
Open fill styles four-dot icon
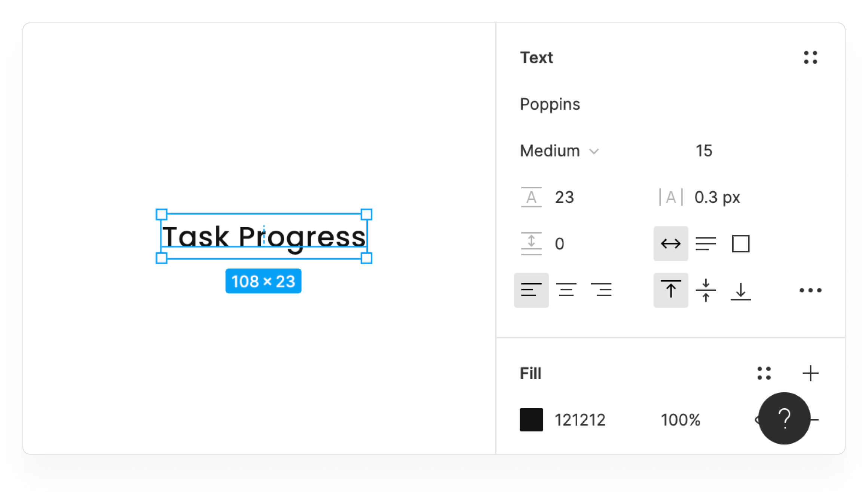[764, 373]
